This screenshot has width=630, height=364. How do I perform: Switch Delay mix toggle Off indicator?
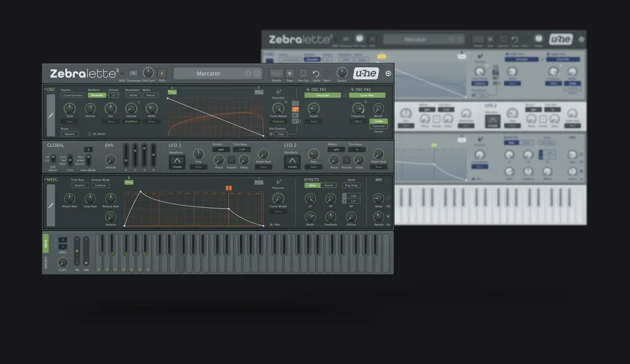[x=388, y=198]
